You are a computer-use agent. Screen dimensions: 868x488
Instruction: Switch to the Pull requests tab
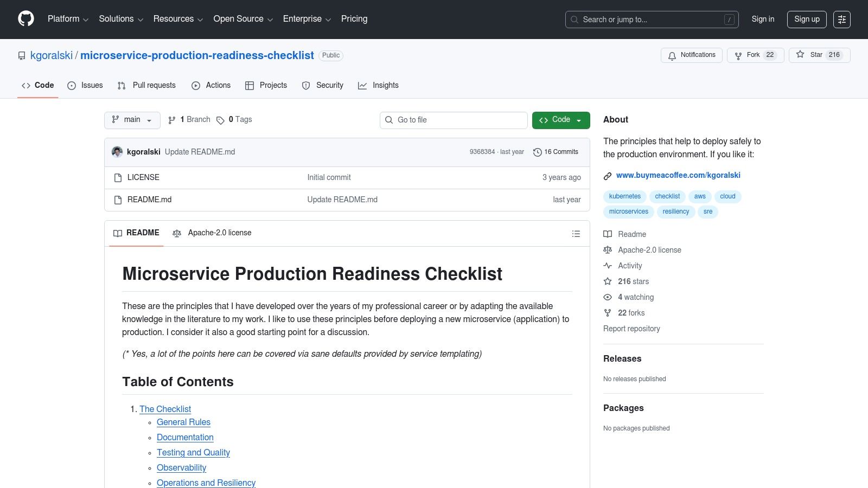154,85
